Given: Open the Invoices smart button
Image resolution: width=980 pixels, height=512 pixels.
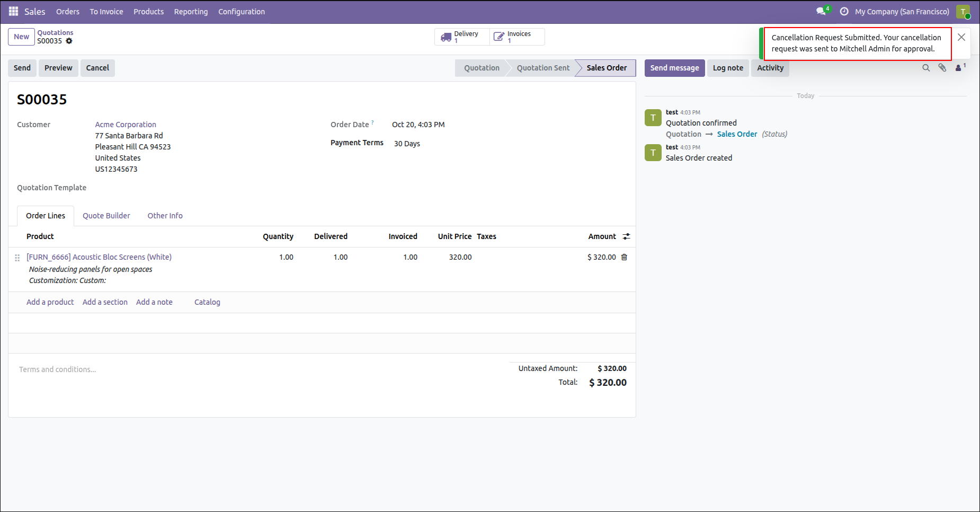Looking at the screenshot, I should [x=517, y=37].
